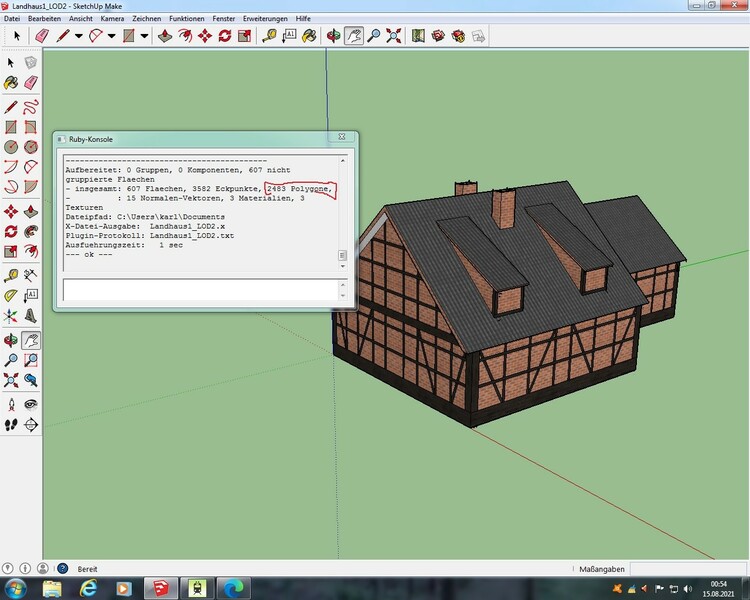This screenshot has width=750, height=600.
Task: Expand the shape tool dropdown arrow
Action: pyautogui.click(x=144, y=36)
